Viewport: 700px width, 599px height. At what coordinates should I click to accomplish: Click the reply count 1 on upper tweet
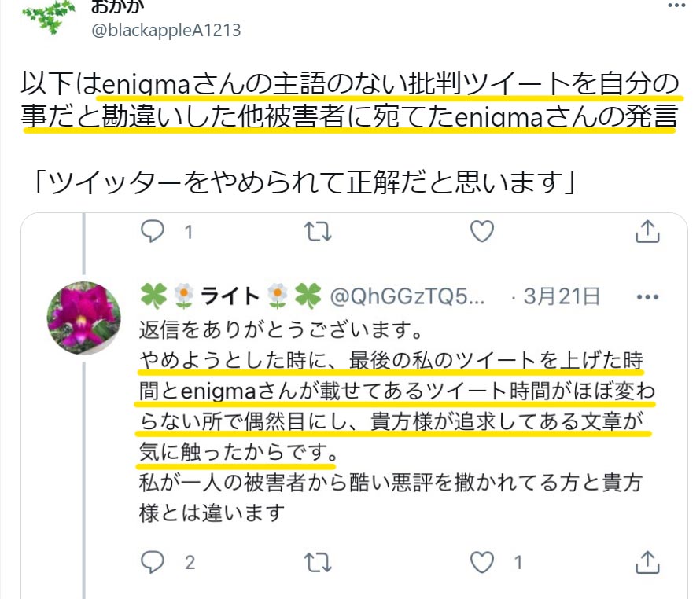[x=189, y=233]
